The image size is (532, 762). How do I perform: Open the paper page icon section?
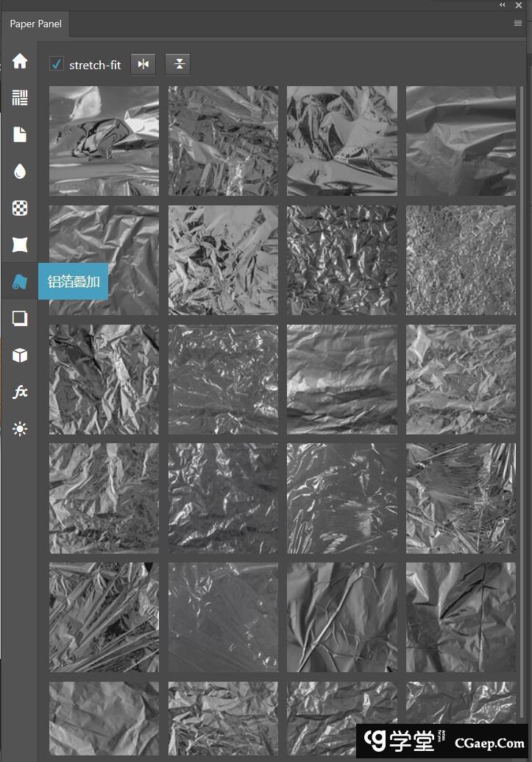tap(20, 135)
